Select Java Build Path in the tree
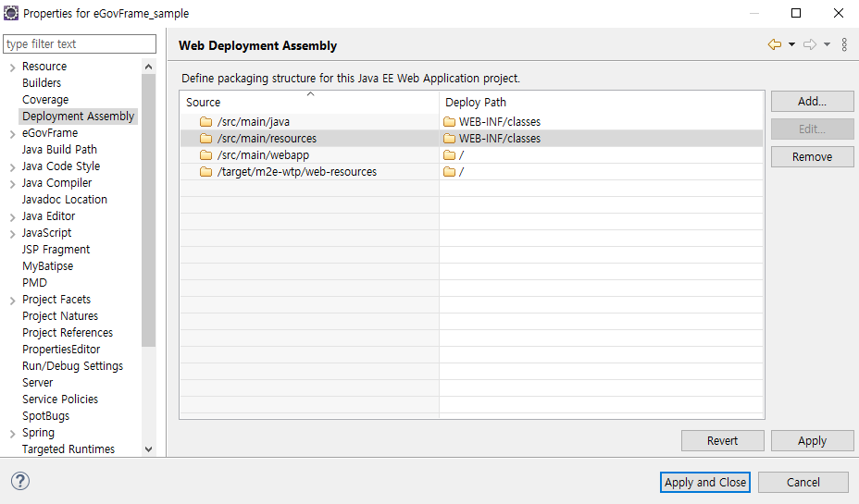The image size is (859, 504). tap(59, 150)
